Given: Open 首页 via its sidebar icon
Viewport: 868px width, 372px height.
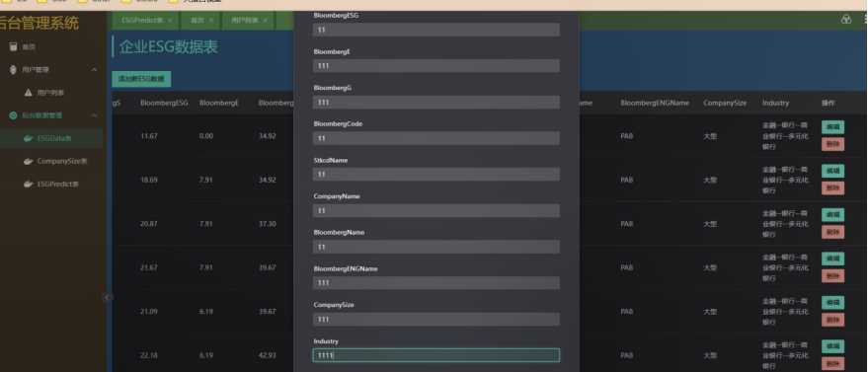Looking at the screenshot, I should (13, 47).
